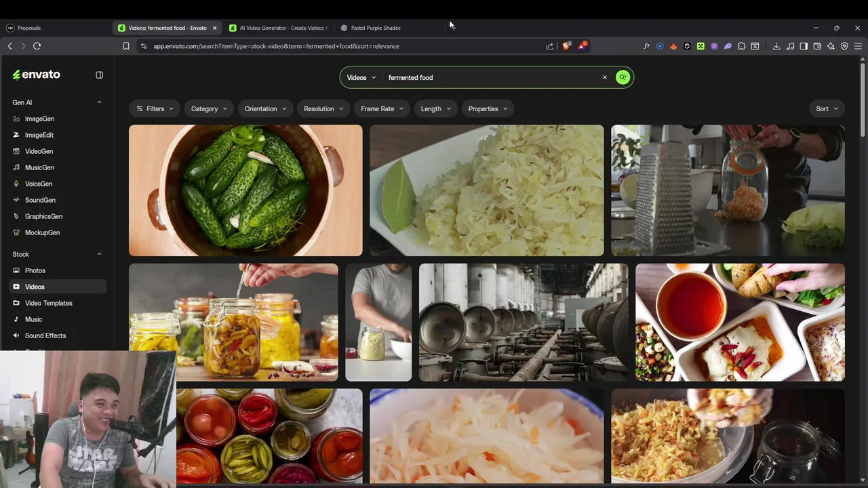Open the Properties dropdown

488,108
